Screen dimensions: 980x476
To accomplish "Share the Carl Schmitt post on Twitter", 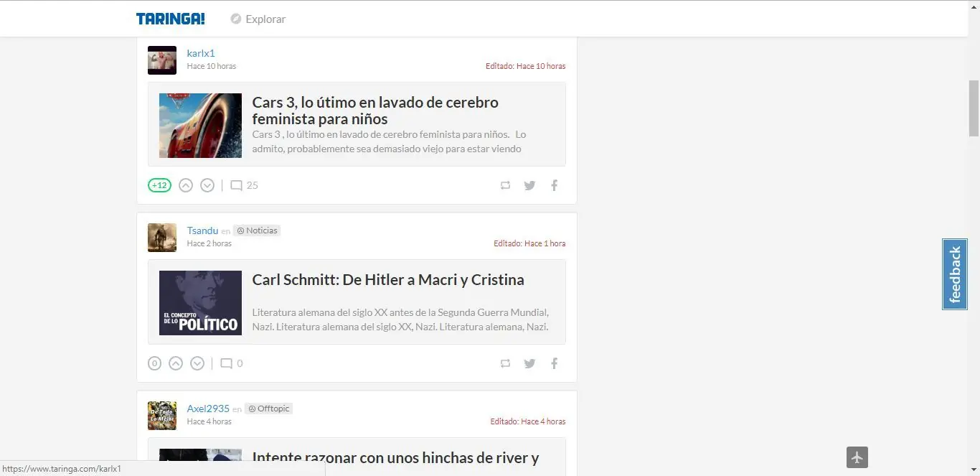I will tap(529, 363).
